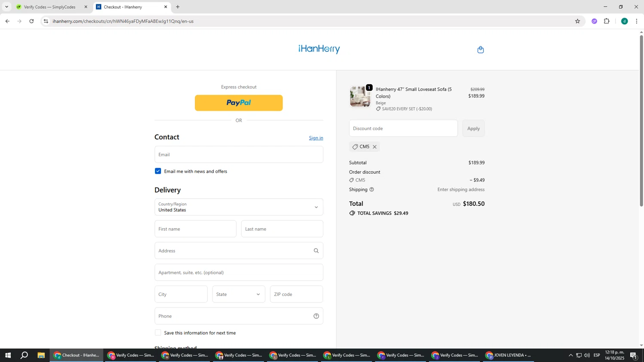Open the JOVEN LEYENDA taskbar window
The width and height of the screenshot is (644, 362).
(x=509, y=355)
